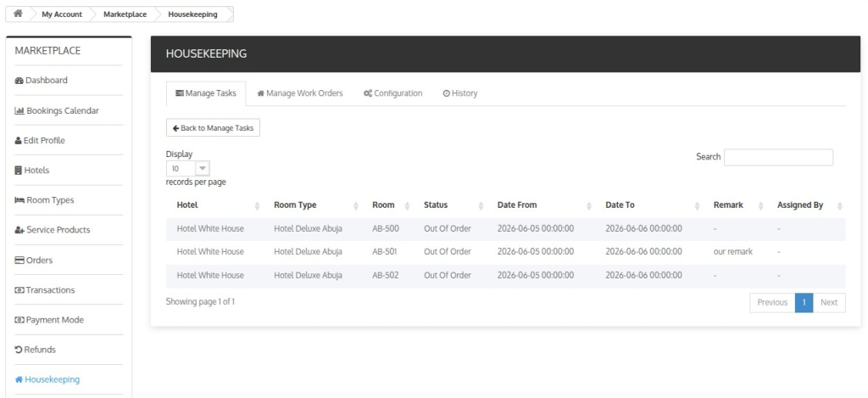Click Out Of Order in AB-502 row

(448, 276)
